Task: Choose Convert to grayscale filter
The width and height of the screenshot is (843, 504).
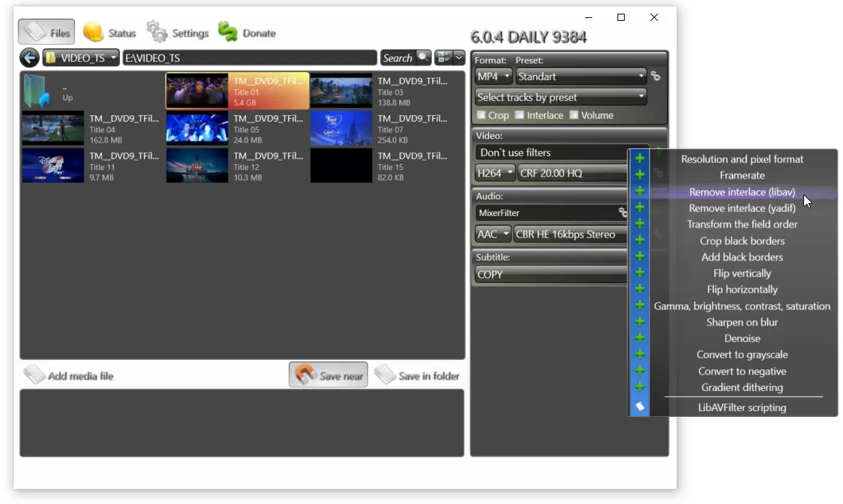Action: (x=742, y=354)
